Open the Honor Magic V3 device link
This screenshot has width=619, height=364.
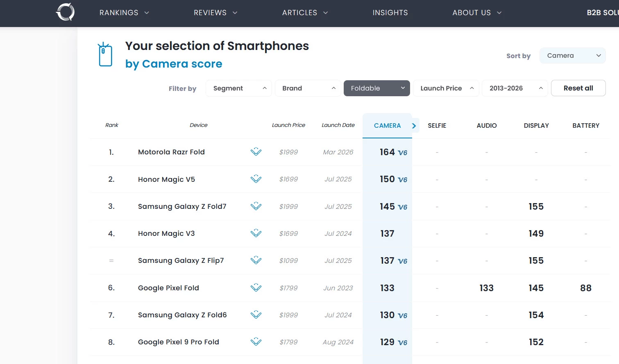pyautogui.click(x=166, y=233)
